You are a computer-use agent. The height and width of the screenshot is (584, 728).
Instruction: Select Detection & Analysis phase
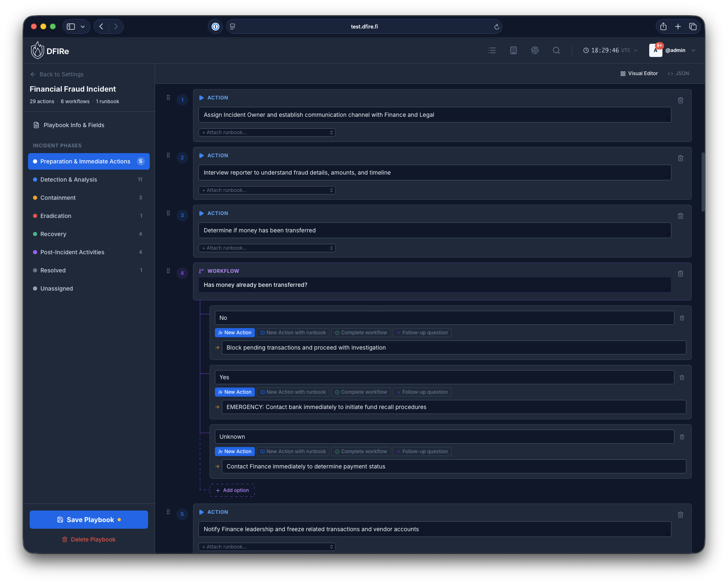tap(89, 180)
